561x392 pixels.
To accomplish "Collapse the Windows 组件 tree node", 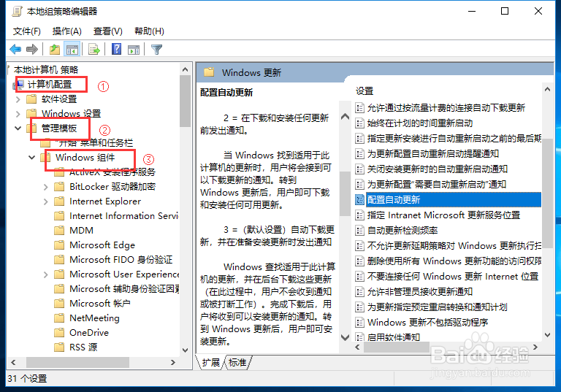I will [32, 158].
